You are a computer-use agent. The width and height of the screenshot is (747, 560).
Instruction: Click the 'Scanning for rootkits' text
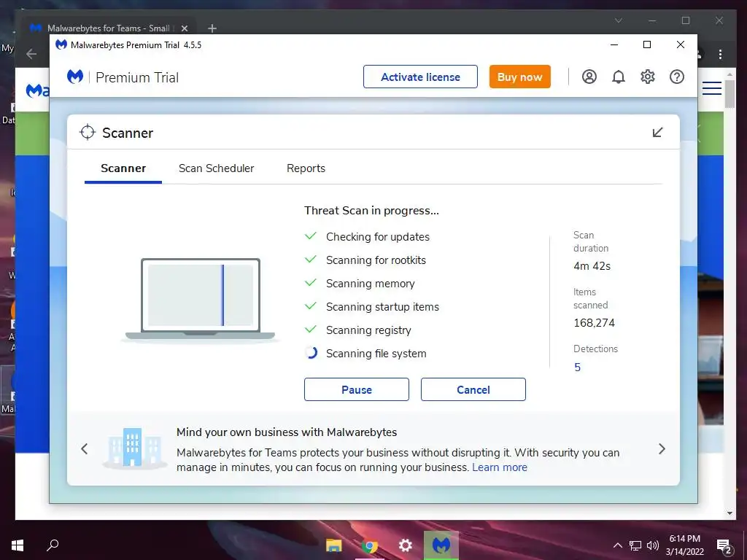[376, 260]
